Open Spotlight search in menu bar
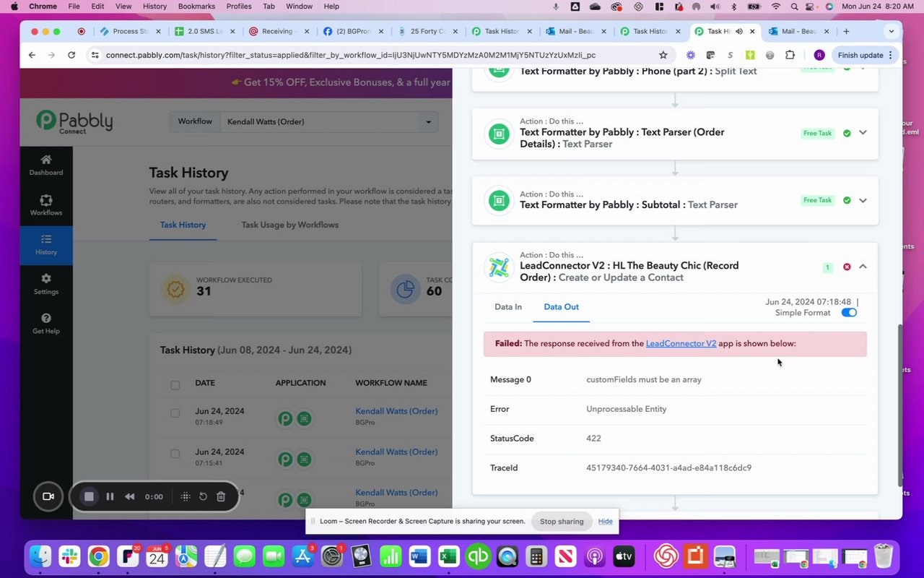This screenshot has height=578, width=924. tap(793, 7)
